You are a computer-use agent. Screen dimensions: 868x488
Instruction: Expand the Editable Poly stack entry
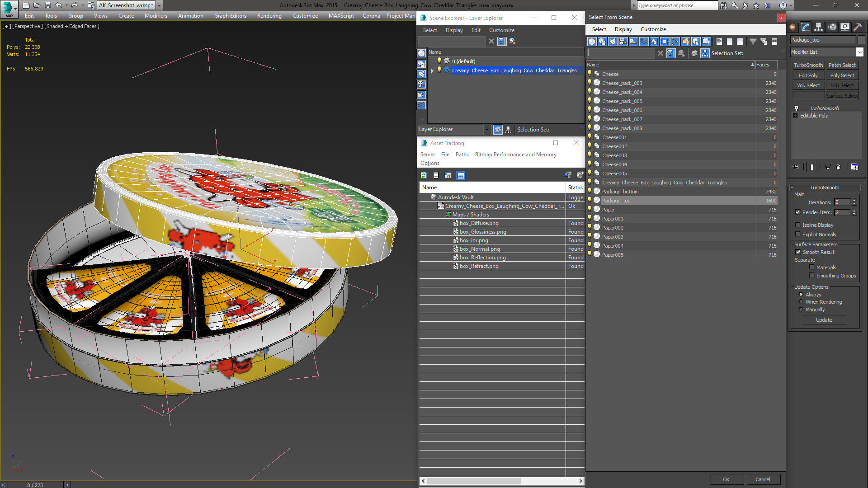point(795,116)
